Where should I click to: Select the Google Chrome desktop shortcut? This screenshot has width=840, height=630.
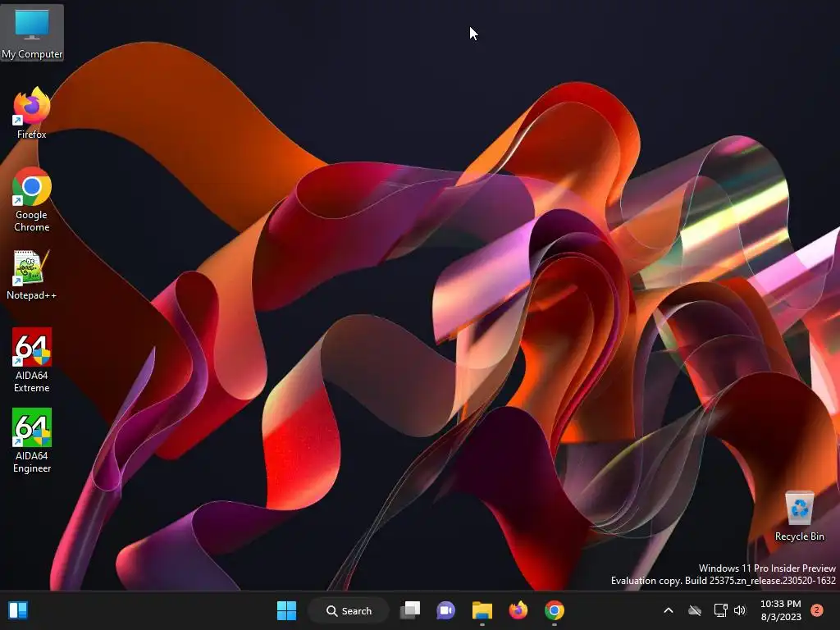[x=32, y=199]
